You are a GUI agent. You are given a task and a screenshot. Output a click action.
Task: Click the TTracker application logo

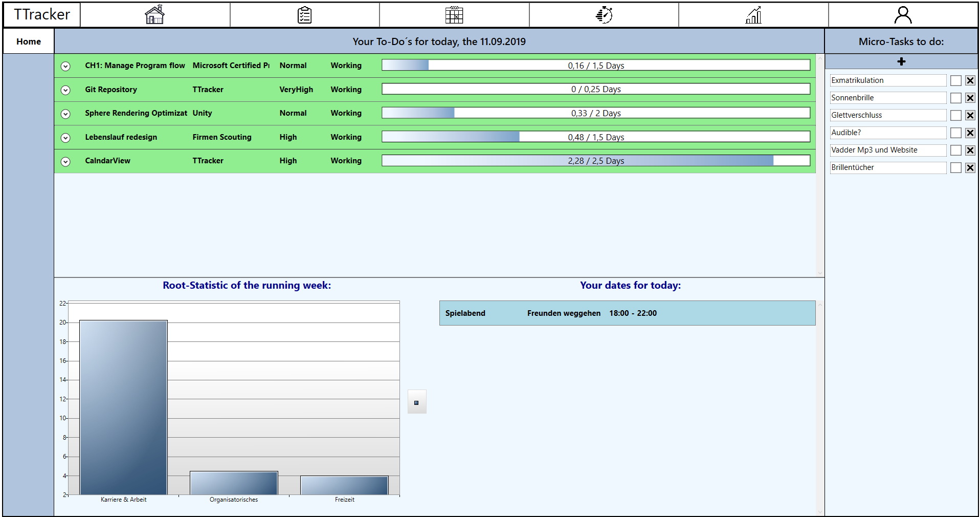pyautogui.click(x=42, y=14)
